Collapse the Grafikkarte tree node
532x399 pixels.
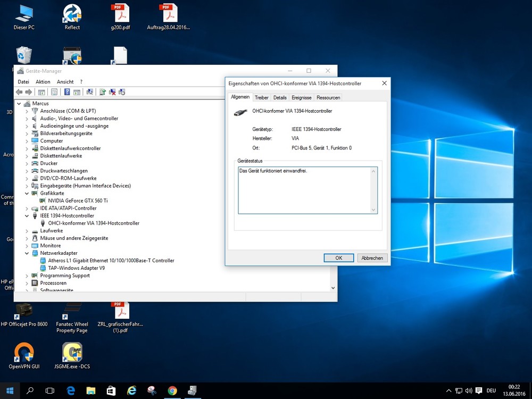[27, 194]
